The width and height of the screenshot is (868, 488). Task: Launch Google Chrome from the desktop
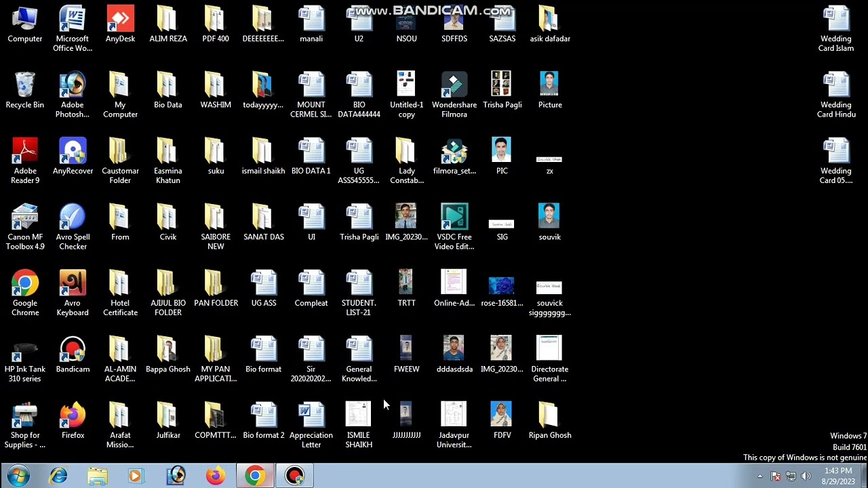(25, 293)
